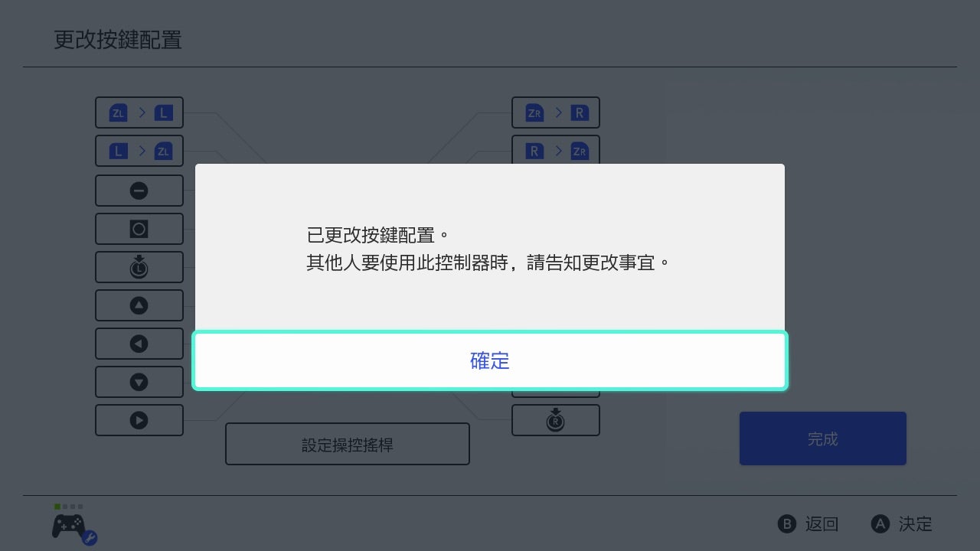Click the B 返回 back hint
Image resolution: width=980 pixels, height=551 pixels.
(x=808, y=524)
